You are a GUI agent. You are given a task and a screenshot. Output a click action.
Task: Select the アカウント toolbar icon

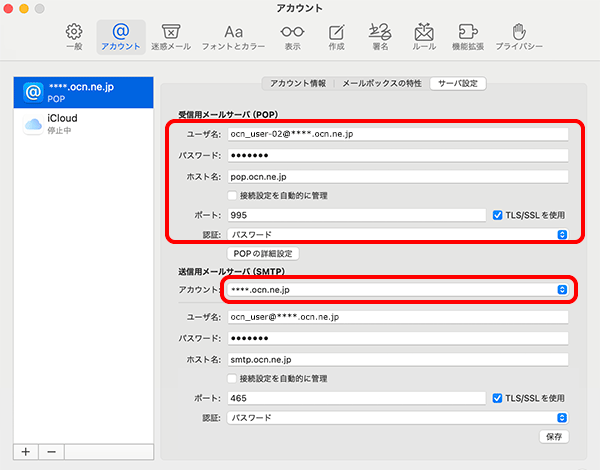click(121, 37)
